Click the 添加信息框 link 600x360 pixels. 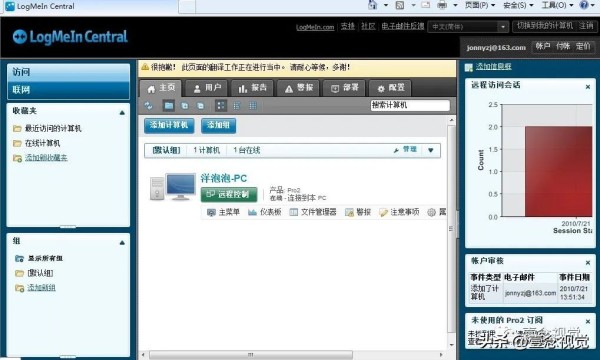pyautogui.click(x=493, y=67)
